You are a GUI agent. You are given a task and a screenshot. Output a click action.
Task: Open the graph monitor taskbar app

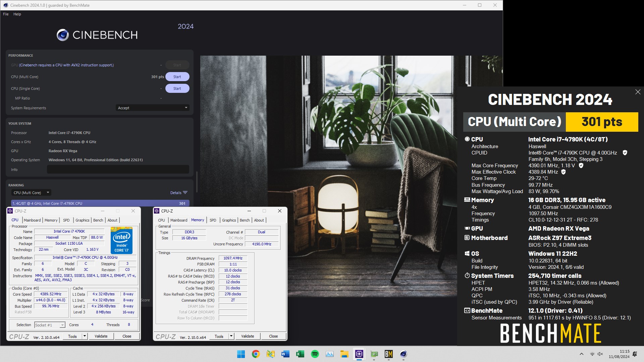(x=330, y=354)
